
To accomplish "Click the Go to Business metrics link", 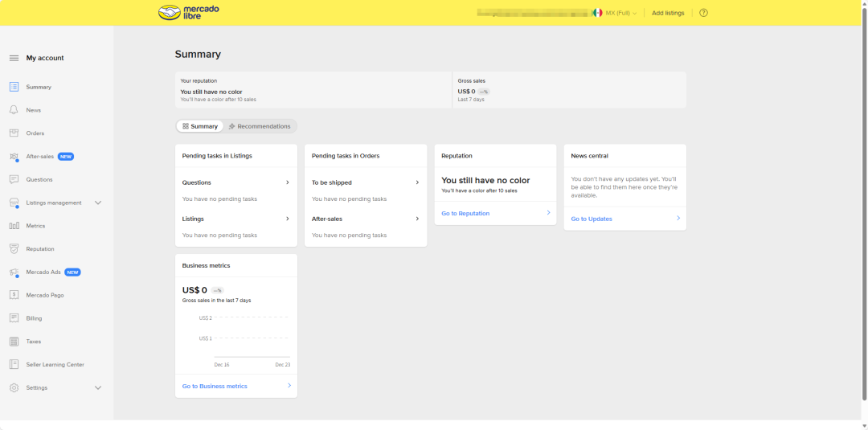I will tap(215, 386).
